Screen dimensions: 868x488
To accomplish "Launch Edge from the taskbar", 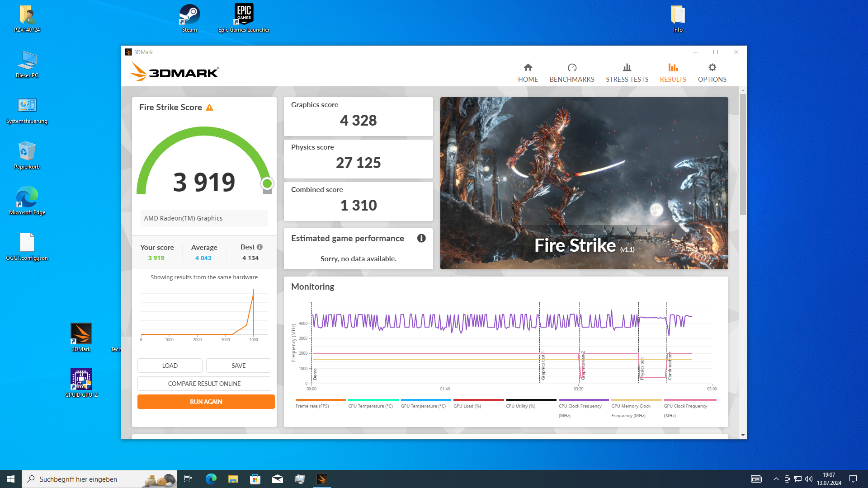I will click(x=211, y=479).
